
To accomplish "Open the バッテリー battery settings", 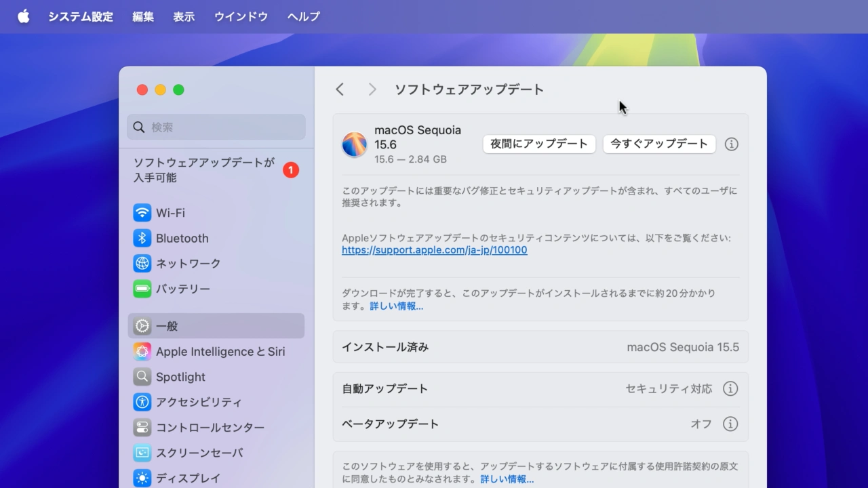I will 182,289.
